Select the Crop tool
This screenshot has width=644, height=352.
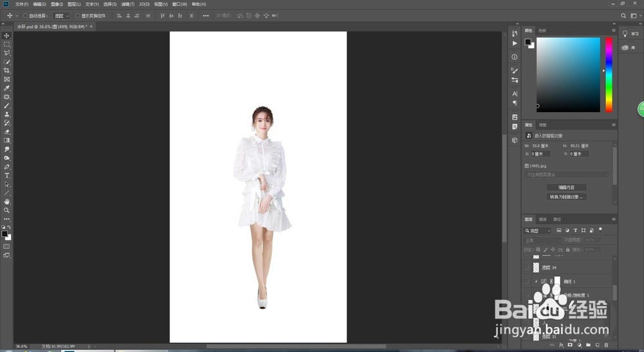click(x=6, y=71)
